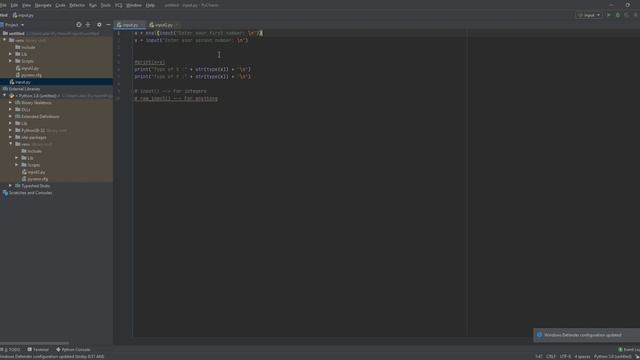The height and width of the screenshot is (360, 640).
Task: Expand the site-packages arrow
Action: point(11,138)
